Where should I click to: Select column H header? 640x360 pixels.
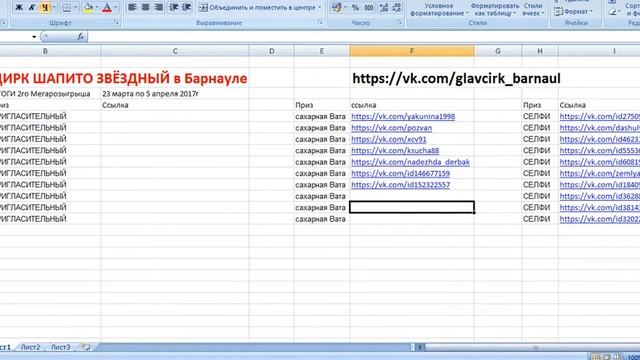click(540, 51)
